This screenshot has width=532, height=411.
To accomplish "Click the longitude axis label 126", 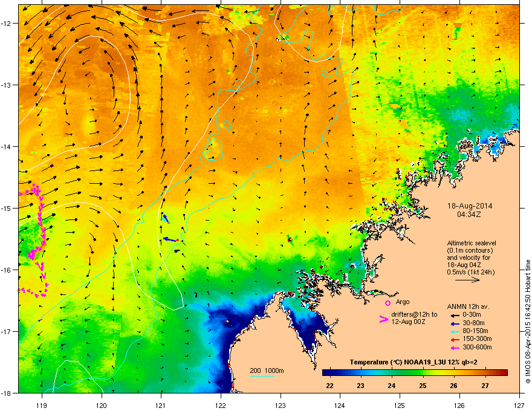I will [x=459, y=406].
